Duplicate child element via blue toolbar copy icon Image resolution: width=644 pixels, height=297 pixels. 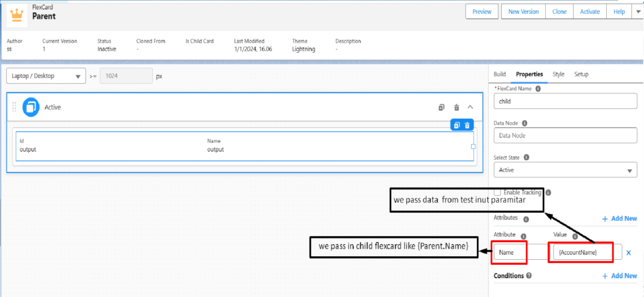[457, 125]
